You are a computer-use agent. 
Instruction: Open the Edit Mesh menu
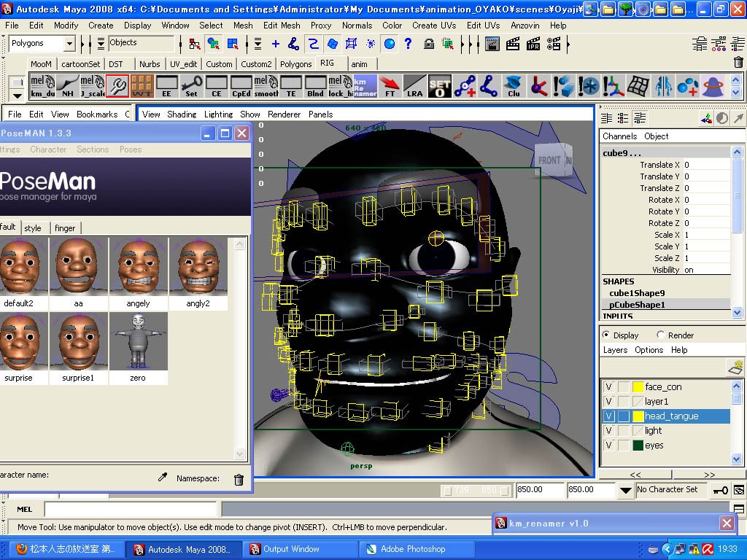pos(282,26)
